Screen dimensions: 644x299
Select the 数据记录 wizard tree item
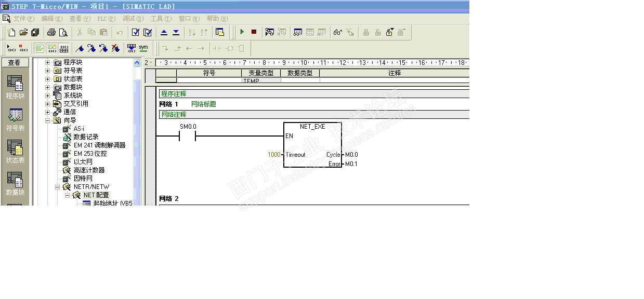(86, 137)
